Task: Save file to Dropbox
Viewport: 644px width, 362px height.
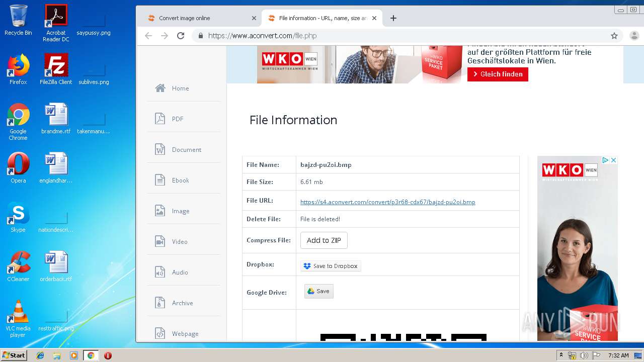Action: coord(331,266)
